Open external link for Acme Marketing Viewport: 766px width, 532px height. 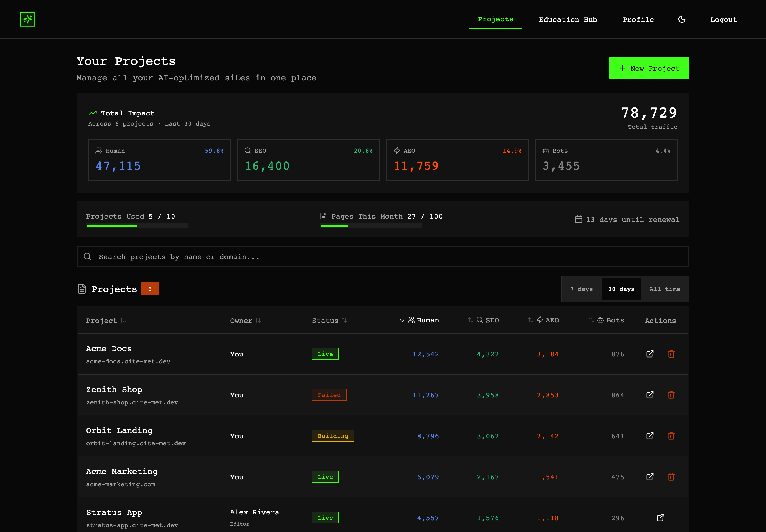coord(650,477)
